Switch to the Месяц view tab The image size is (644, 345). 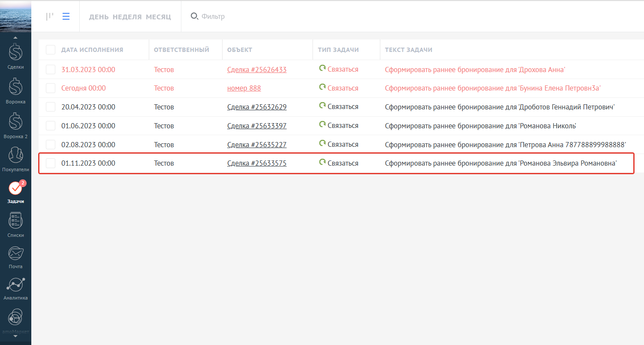point(158,17)
